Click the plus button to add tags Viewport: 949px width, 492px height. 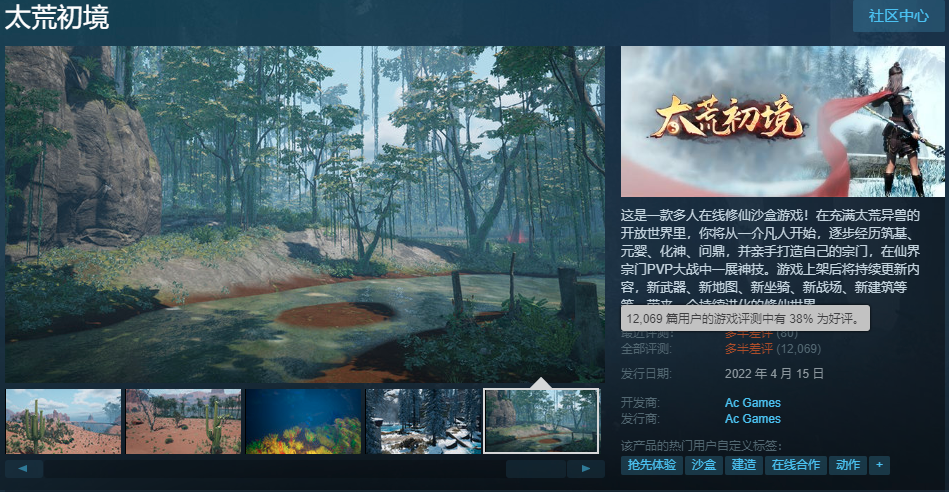point(879,465)
